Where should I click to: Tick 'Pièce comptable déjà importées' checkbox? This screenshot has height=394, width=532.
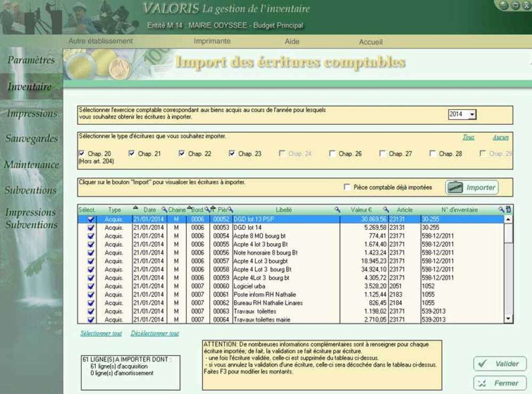[348, 188]
